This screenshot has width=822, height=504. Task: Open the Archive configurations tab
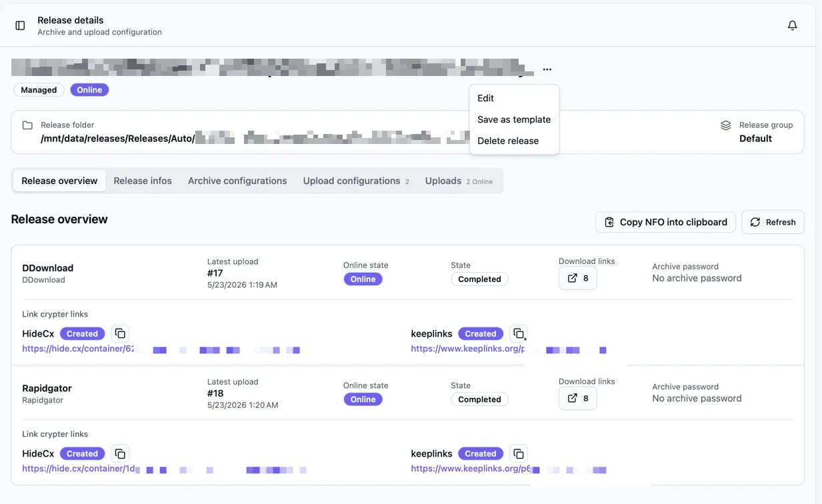(x=237, y=181)
